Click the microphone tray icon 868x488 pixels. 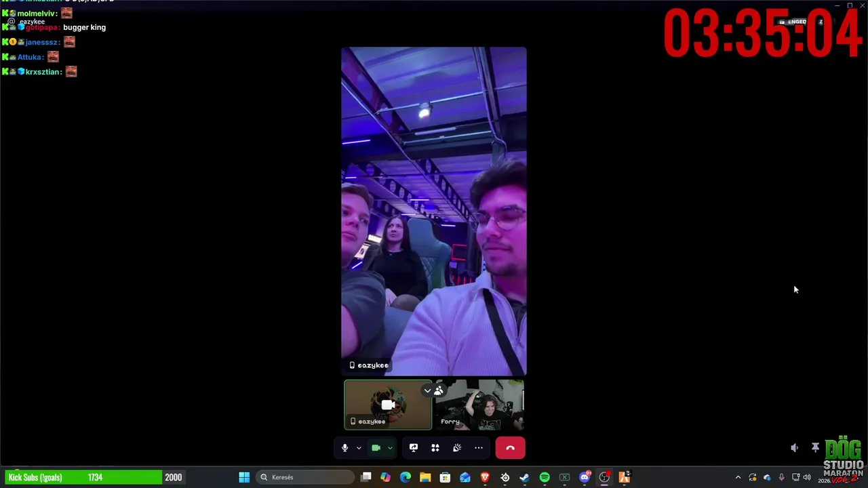click(781, 477)
